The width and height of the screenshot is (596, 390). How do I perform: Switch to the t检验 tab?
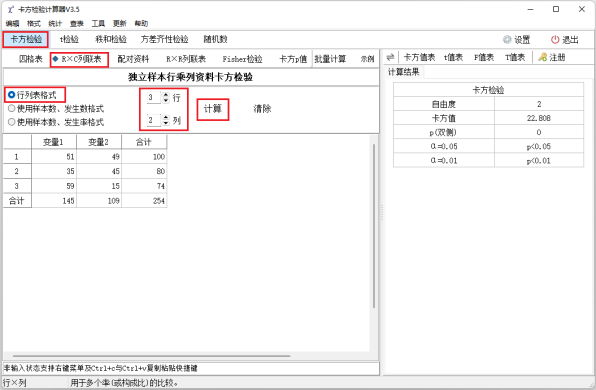coord(69,39)
